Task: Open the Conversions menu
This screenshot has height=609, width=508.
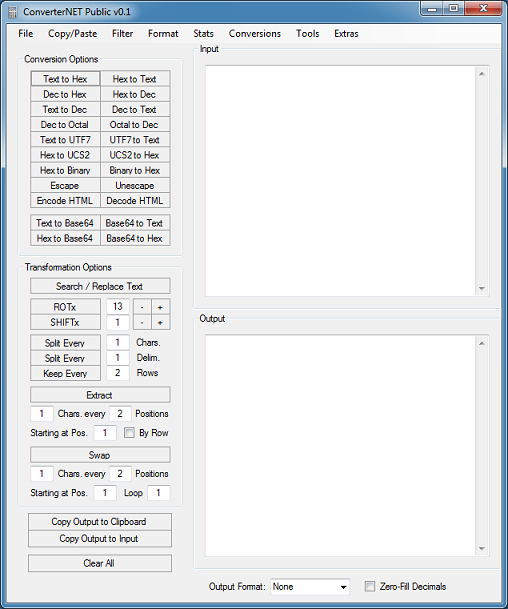Action: tap(255, 34)
